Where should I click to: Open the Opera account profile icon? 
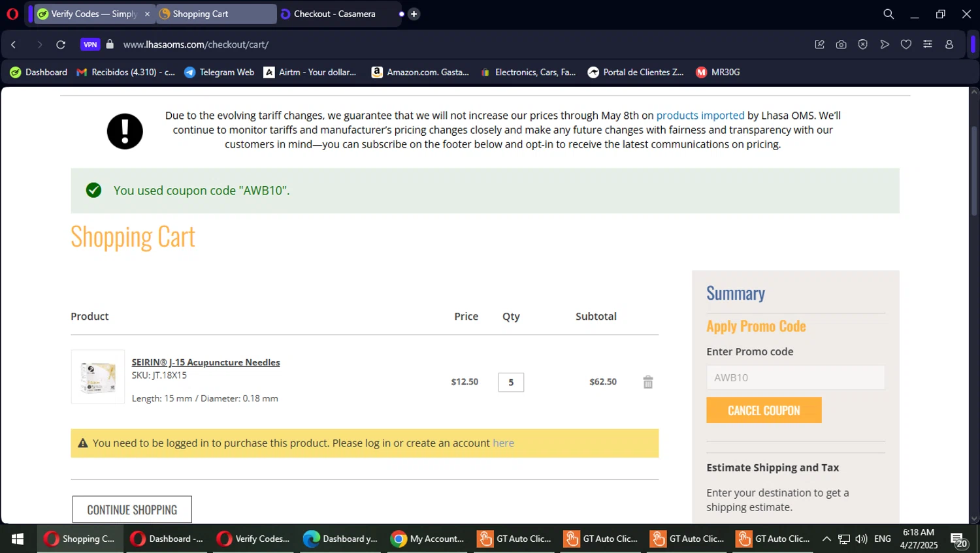tap(949, 44)
